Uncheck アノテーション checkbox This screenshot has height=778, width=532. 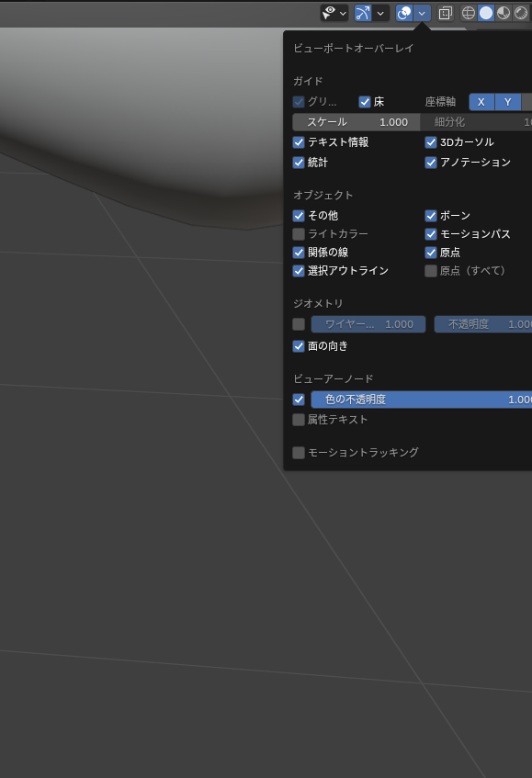pyautogui.click(x=431, y=163)
